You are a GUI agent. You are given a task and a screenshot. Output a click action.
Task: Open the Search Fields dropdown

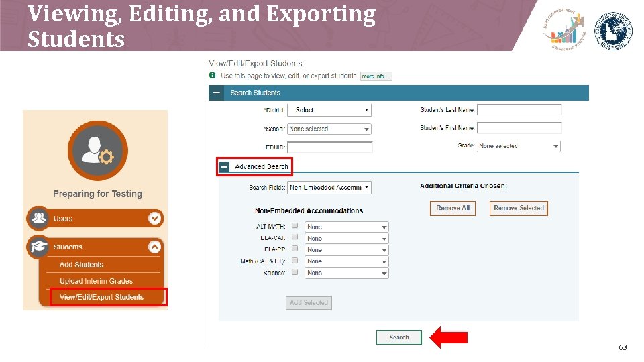click(329, 188)
